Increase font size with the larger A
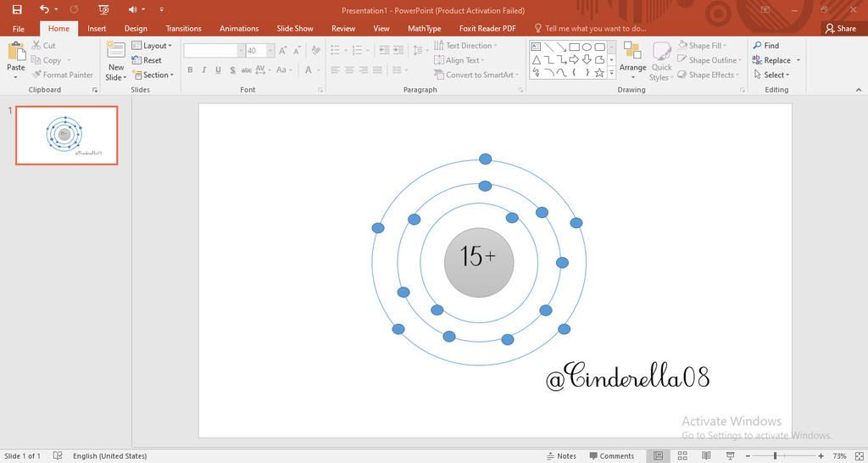This screenshot has height=463, width=868. pyautogui.click(x=283, y=50)
